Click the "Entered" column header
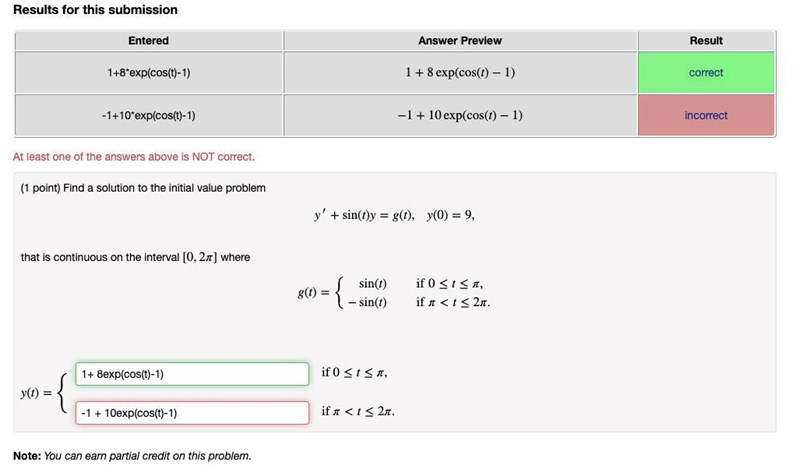 [x=148, y=40]
